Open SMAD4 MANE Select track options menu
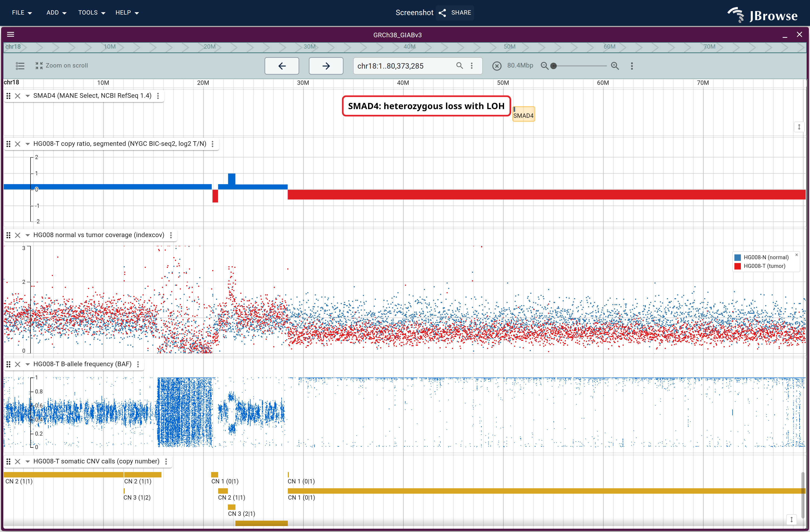This screenshot has height=532, width=810. point(158,96)
